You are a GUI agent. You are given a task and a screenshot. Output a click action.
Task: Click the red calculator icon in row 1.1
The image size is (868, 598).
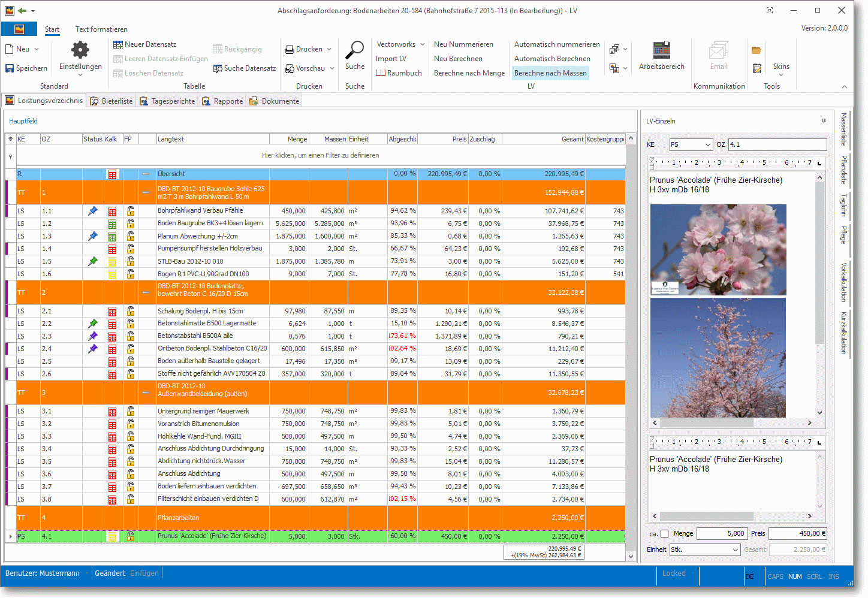tap(112, 212)
